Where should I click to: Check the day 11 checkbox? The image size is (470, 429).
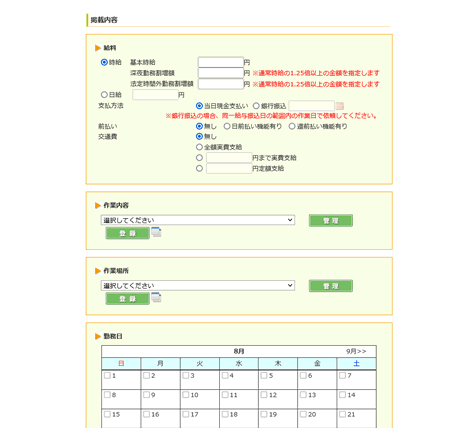click(x=225, y=395)
